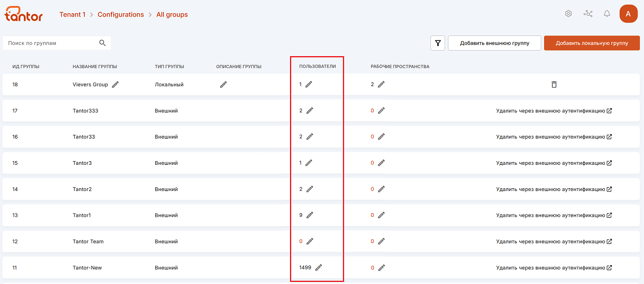
Task: Follow external delete link for Tantor3
Action: 554,163
